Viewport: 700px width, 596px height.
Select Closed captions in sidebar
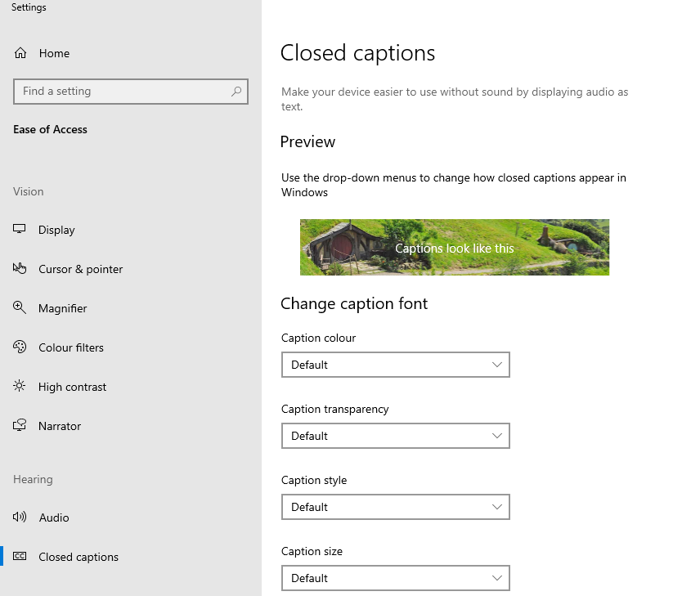131,557
